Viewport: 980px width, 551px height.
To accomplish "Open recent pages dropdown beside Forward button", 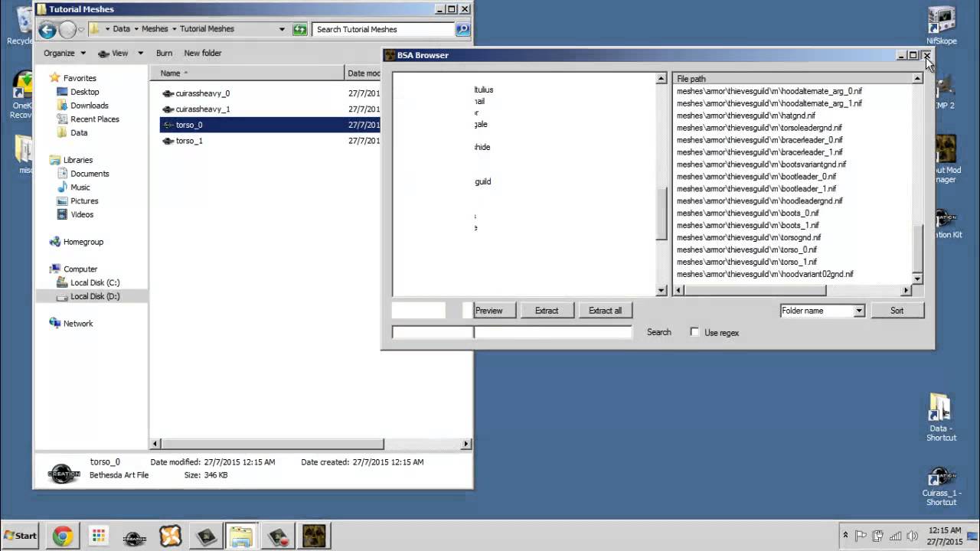I will (81, 30).
